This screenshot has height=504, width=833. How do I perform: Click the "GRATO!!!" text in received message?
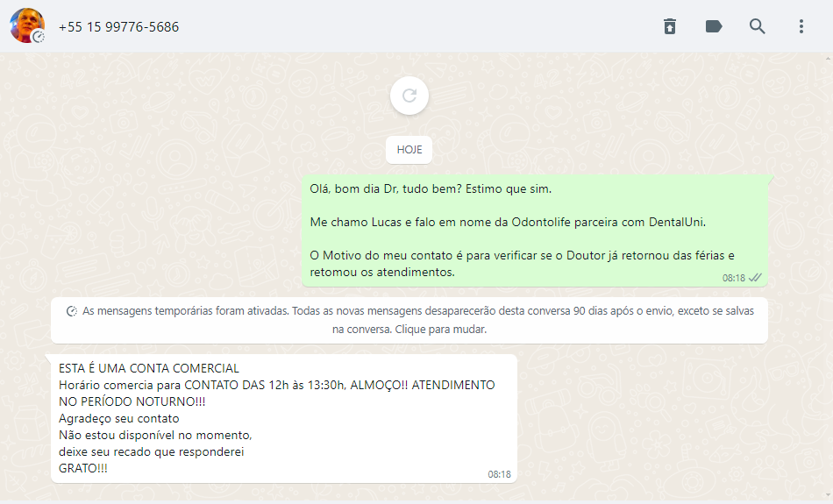(83, 468)
